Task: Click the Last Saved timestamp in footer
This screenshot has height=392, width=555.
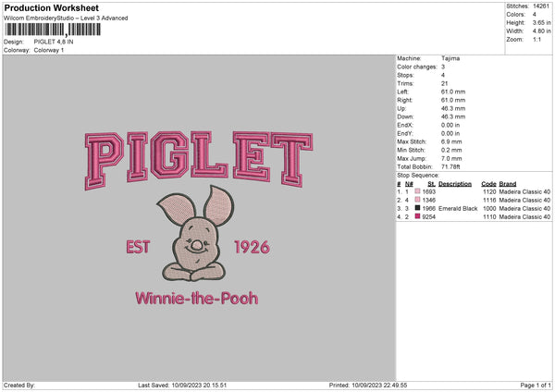Action: [182, 385]
